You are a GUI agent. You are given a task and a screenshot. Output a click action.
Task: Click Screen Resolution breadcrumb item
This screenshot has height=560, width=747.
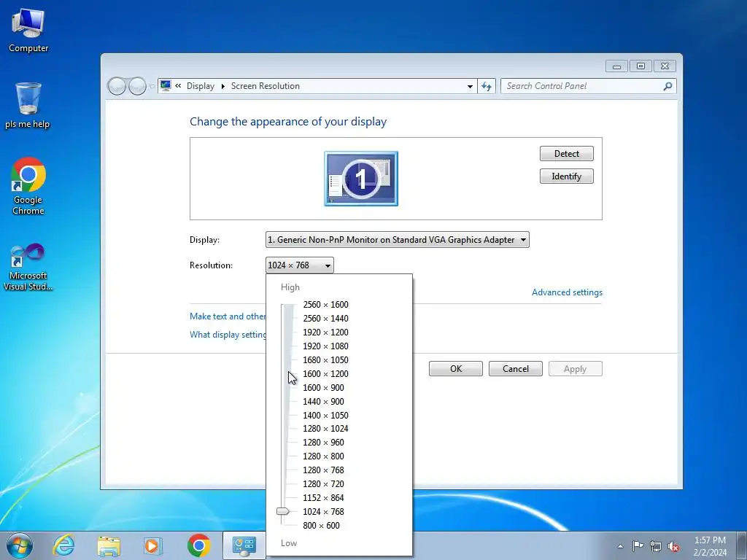[266, 86]
